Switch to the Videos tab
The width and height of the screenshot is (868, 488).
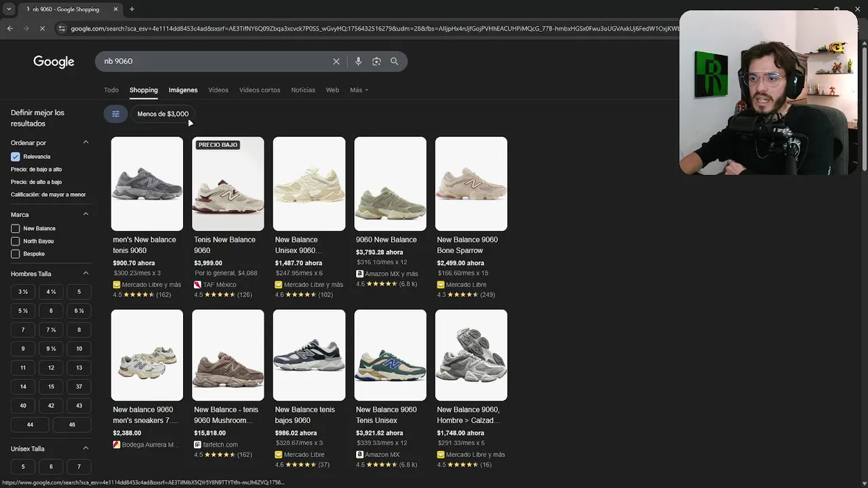[218, 90]
